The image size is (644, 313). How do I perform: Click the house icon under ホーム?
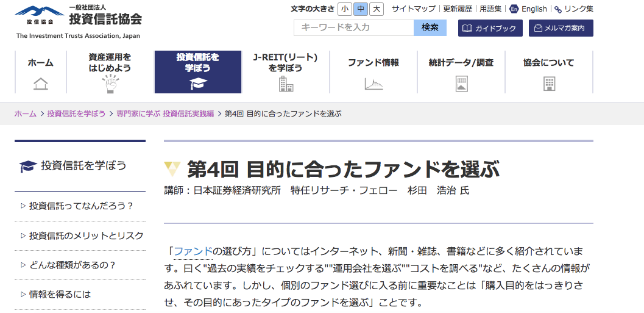pos(41,84)
